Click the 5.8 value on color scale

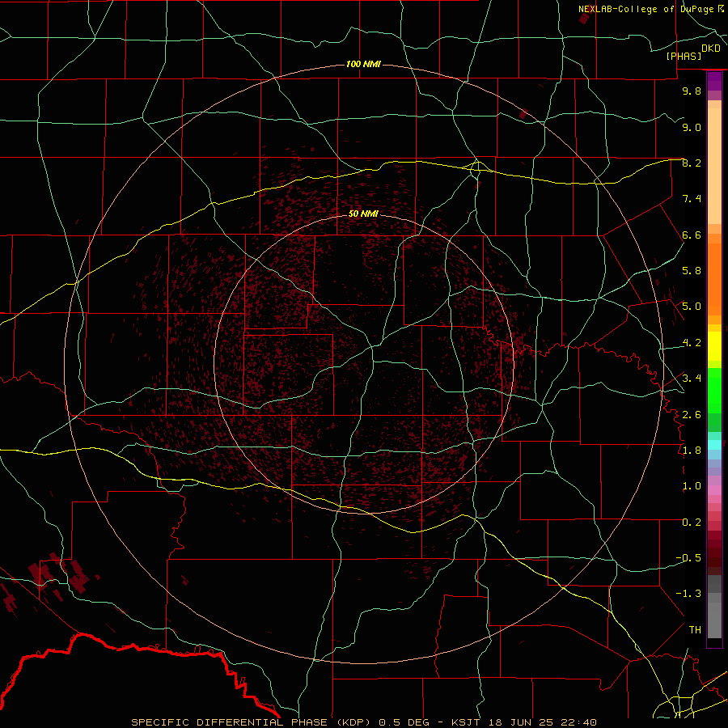[x=692, y=271]
